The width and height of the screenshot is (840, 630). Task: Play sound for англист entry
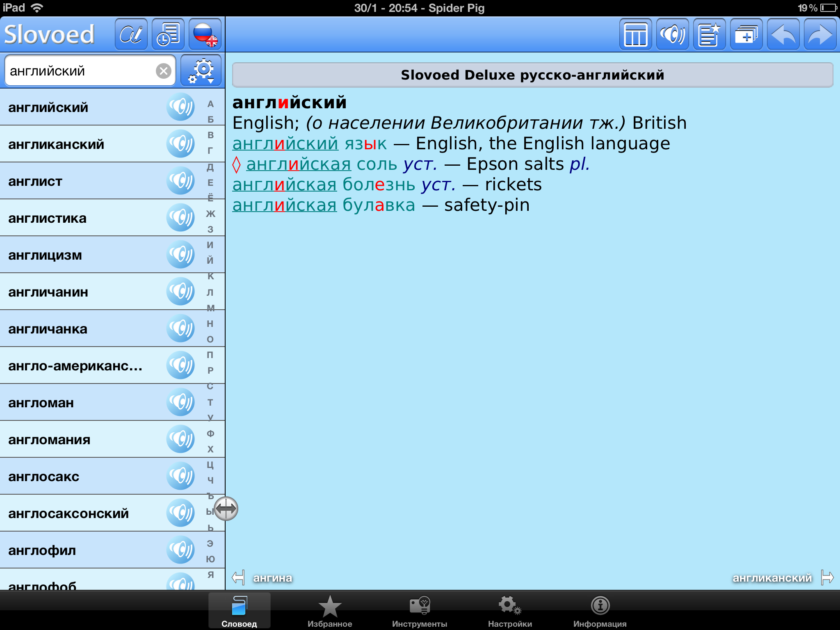click(x=180, y=181)
